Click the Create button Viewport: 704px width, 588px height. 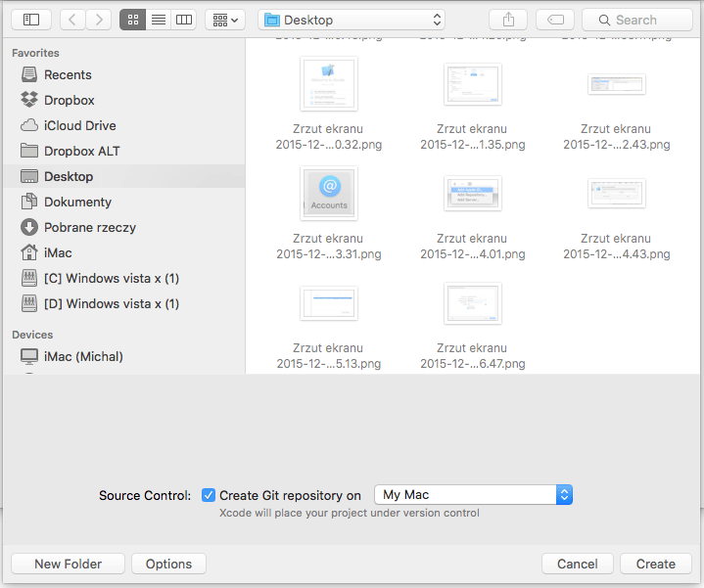click(655, 564)
